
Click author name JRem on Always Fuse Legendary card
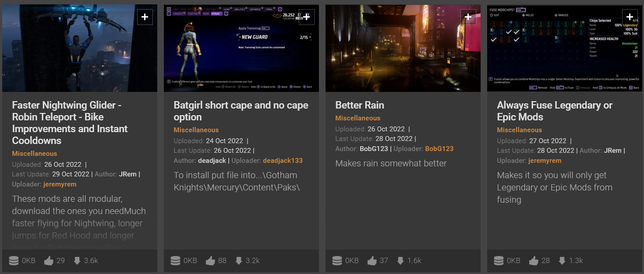click(613, 150)
